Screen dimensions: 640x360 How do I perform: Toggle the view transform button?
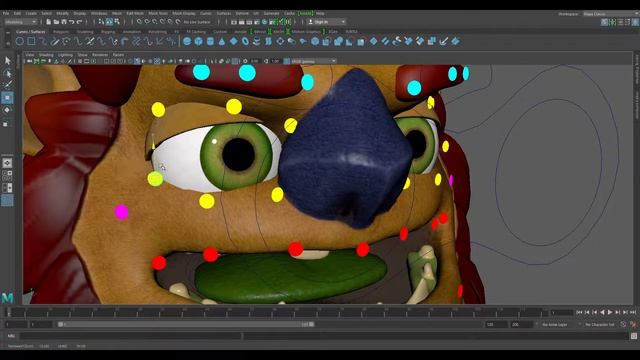click(287, 61)
